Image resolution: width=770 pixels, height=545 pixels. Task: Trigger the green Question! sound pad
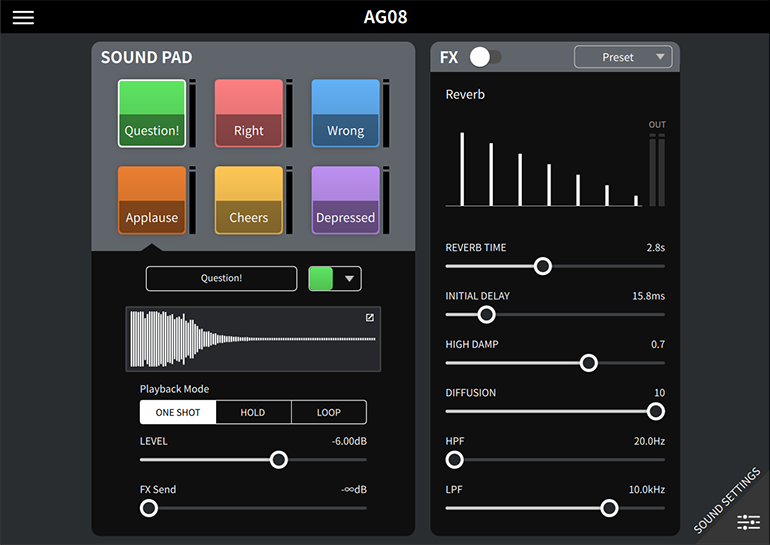[x=152, y=113]
